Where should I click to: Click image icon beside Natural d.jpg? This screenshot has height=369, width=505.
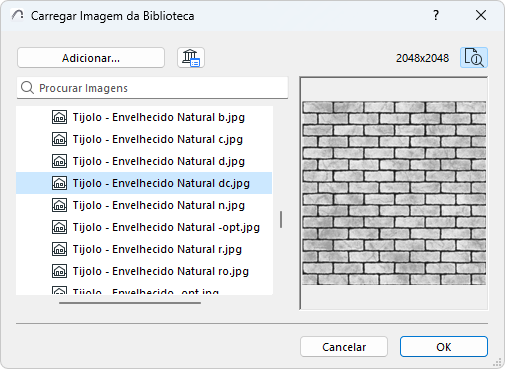(59, 161)
